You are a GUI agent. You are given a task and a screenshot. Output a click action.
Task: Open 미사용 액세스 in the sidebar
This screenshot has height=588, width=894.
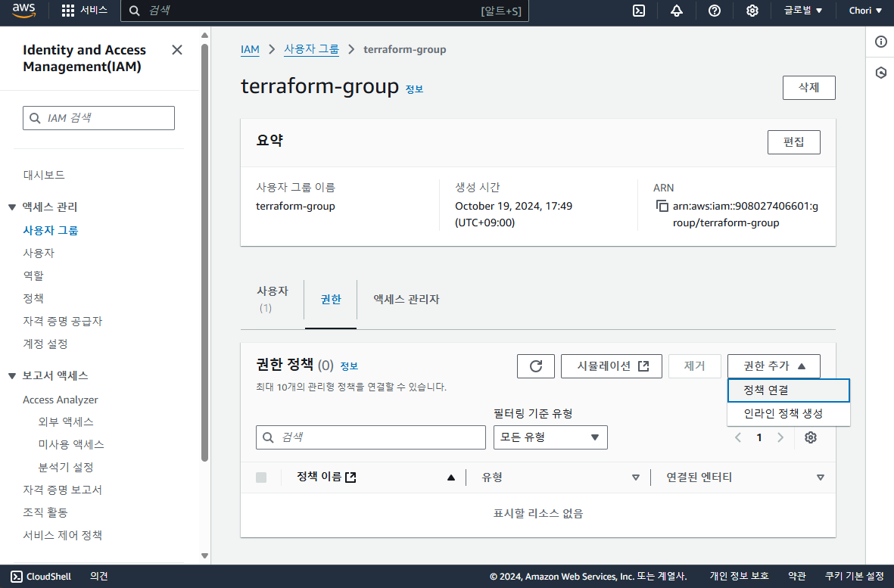tap(70, 444)
